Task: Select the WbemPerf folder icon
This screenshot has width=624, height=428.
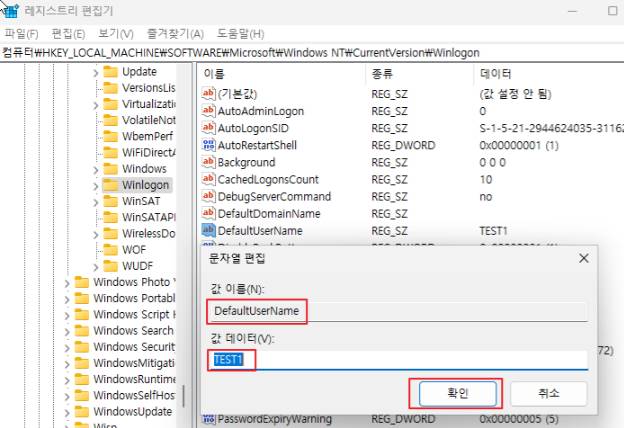Action: pos(111,136)
